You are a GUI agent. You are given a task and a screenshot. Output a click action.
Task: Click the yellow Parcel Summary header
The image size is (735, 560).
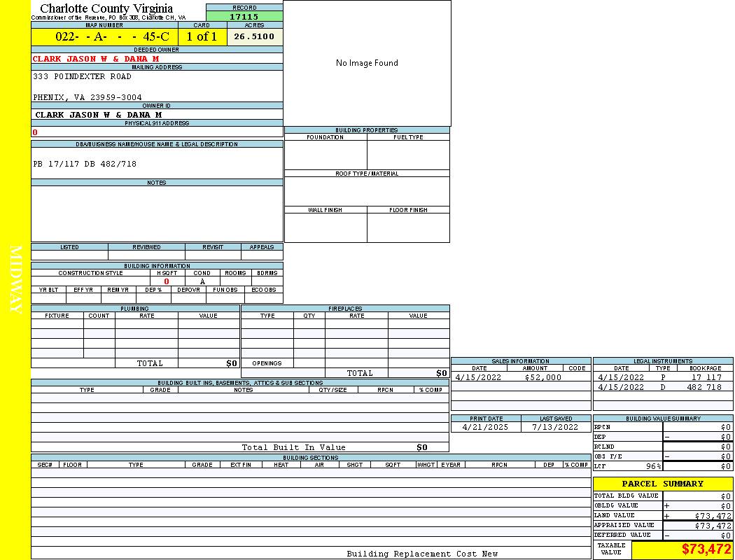coord(662,484)
